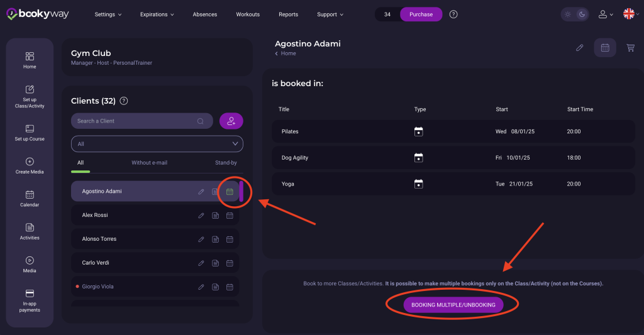Viewport: 644px width, 335px height.
Task: Click the document icon for Carlo Verdi
Action: pos(215,263)
